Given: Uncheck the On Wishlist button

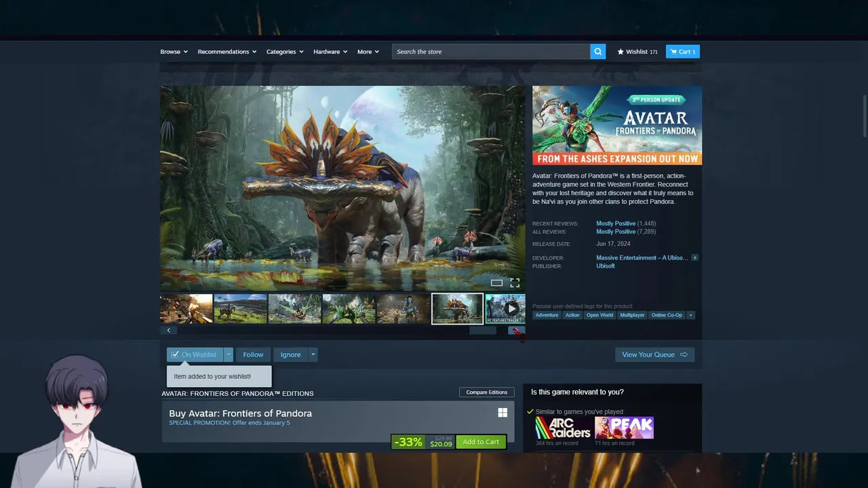Looking at the screenshot, I should 195,354.
